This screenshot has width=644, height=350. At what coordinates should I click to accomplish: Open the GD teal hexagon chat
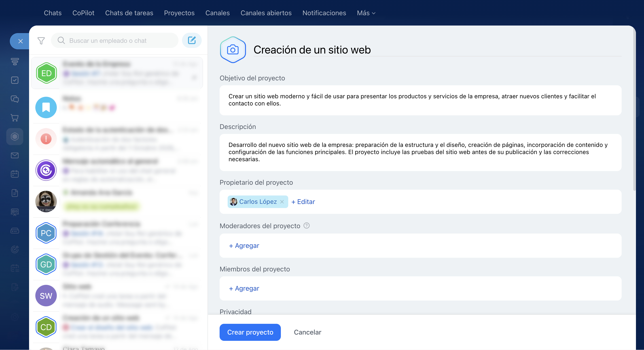click(46, 264)
